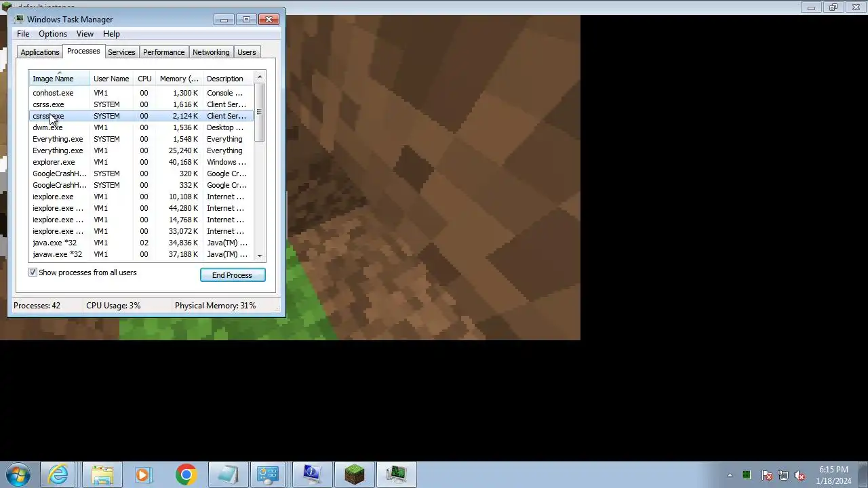Click the Desktop description cell

(225, 127)
